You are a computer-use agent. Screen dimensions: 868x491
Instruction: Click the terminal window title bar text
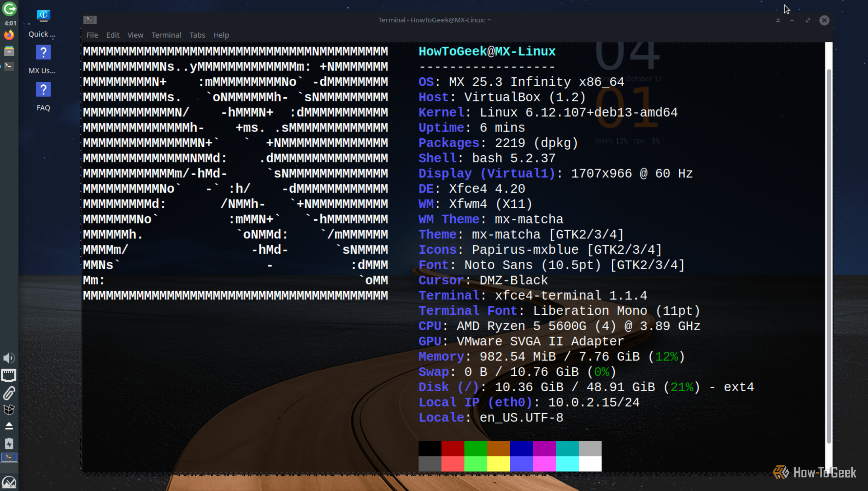[x=434, y=20]
